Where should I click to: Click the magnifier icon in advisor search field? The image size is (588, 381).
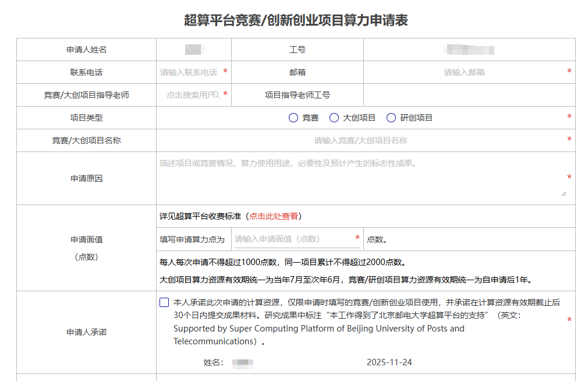[215, 95]
